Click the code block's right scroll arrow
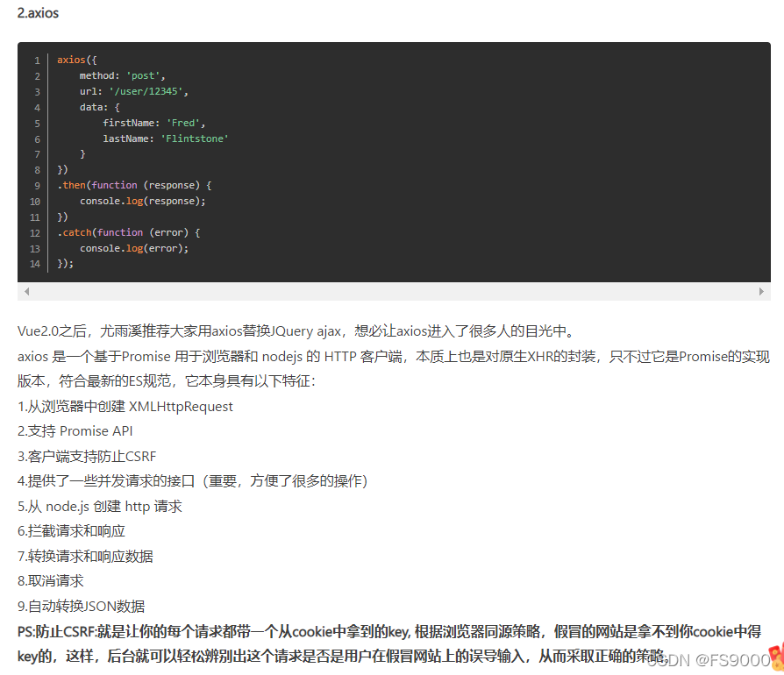The height and width of the screenshot is (675, 784). [x=761, y=291]
